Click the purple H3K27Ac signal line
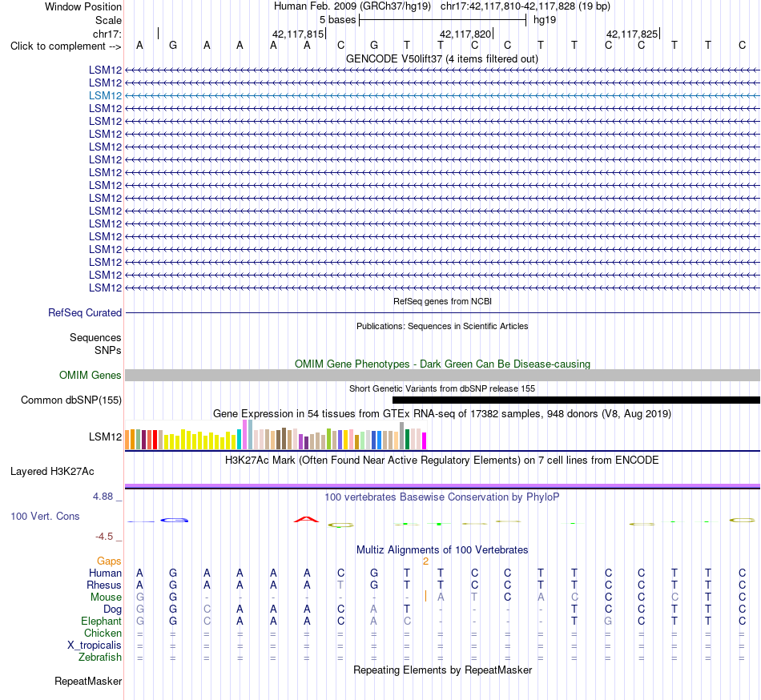 tap(442, 485)
